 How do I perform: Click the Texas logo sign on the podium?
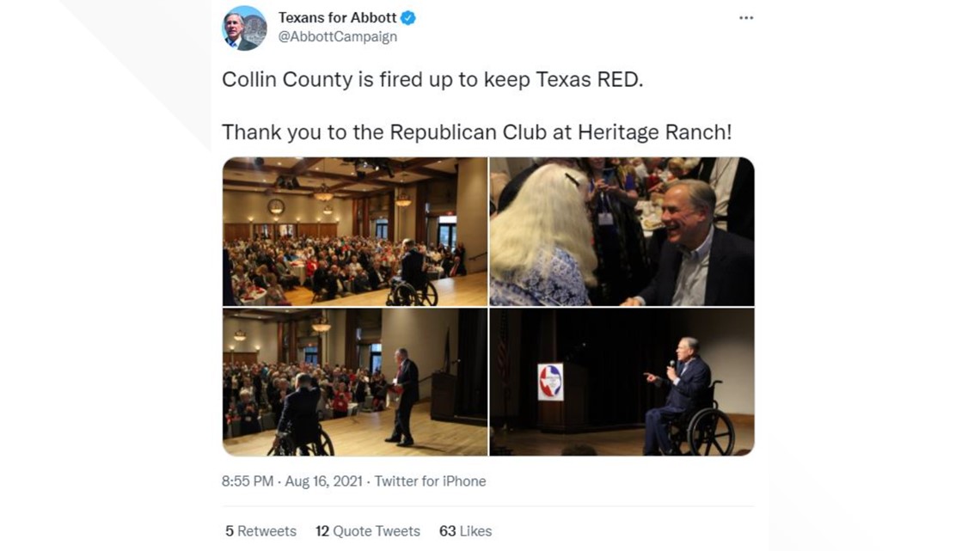pos(551,382)
